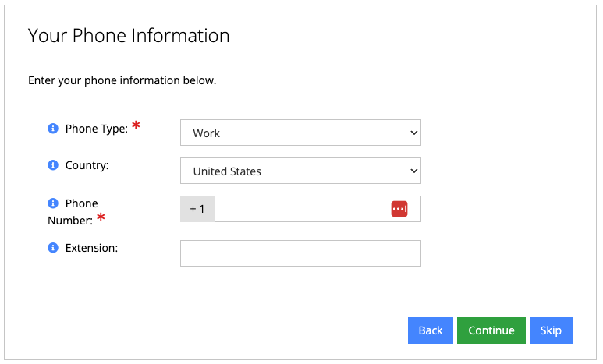
Task: Click the Country label text
Action: click(x=87, y=165)
